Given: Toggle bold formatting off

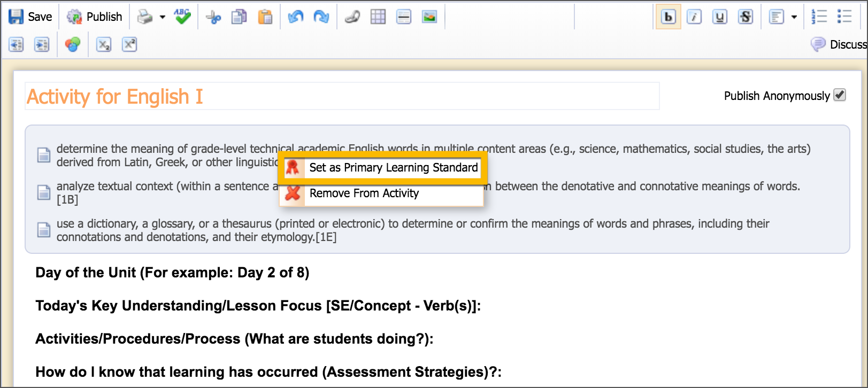Looking at the screenshot, I should click(668, 17).
